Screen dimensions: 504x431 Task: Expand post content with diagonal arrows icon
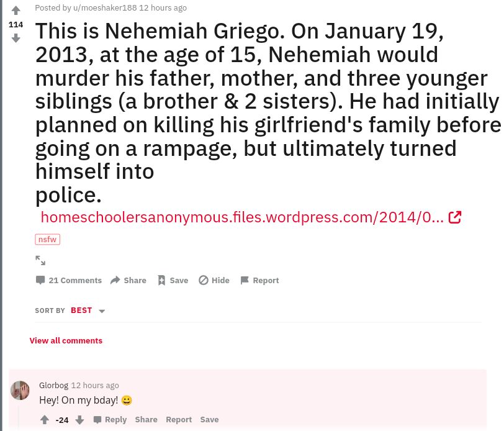coord(40,260)
